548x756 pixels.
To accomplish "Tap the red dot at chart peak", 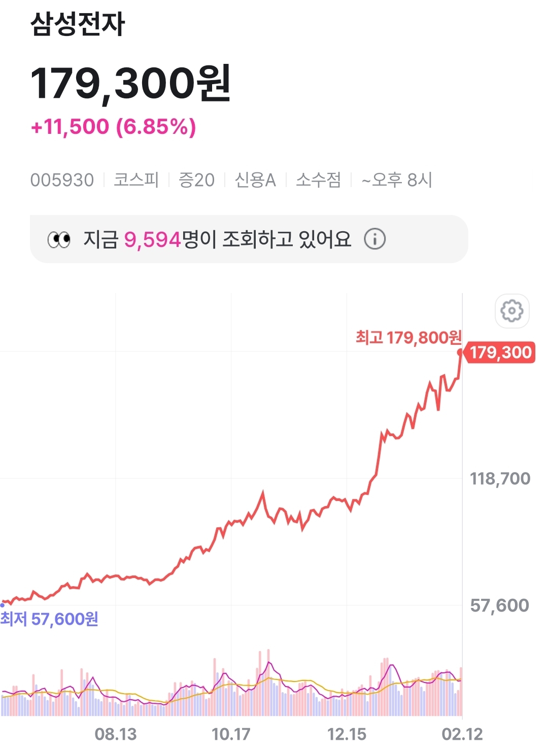I will [x=460, y=351].
